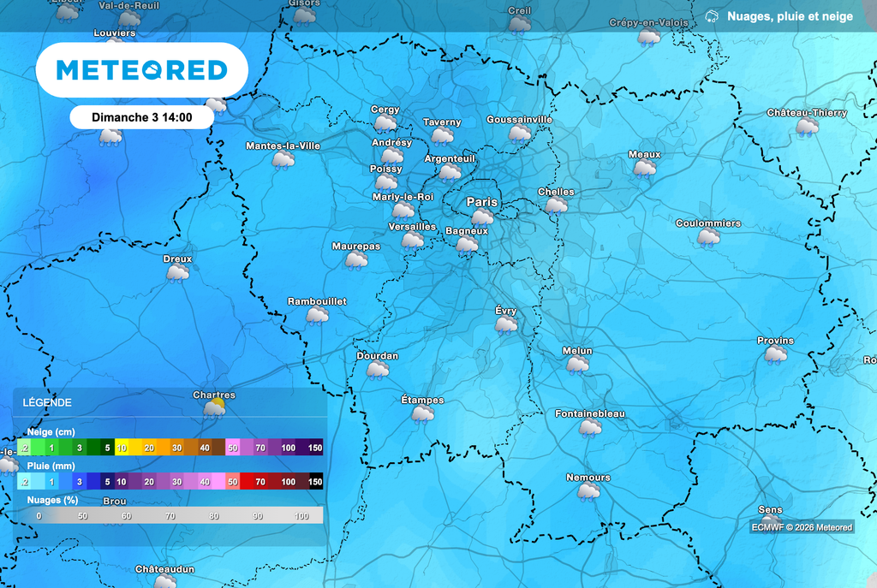Select the cloud-and-rain icon in the top-right header

[x=711, y=15]
